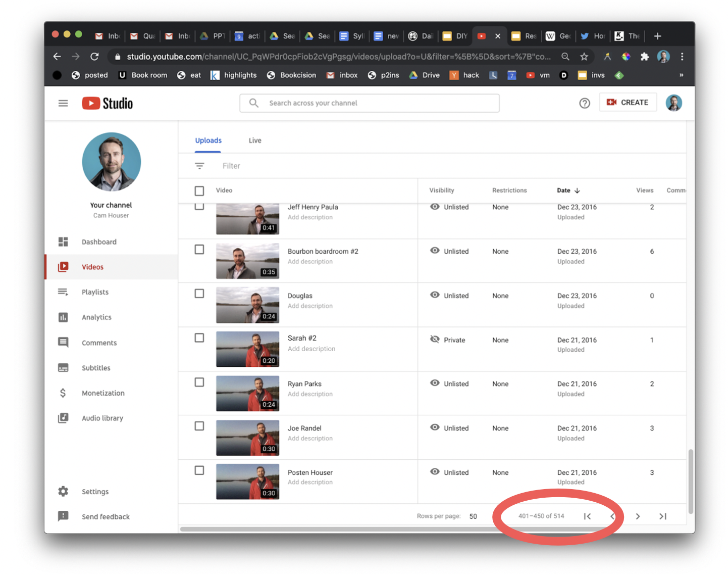
Task: Click the YouTube Studio logo
Action: tap(108, 103)
